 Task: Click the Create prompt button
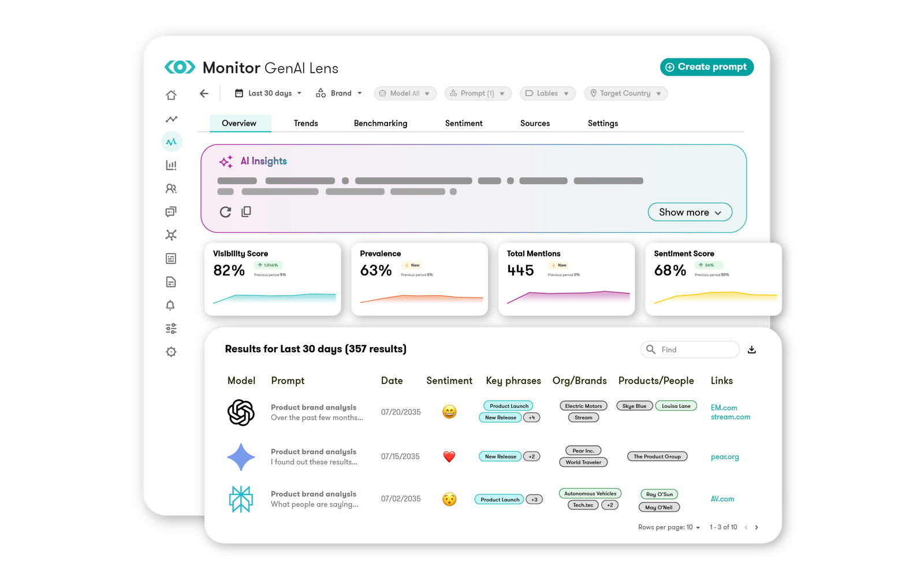coord(707,67)
